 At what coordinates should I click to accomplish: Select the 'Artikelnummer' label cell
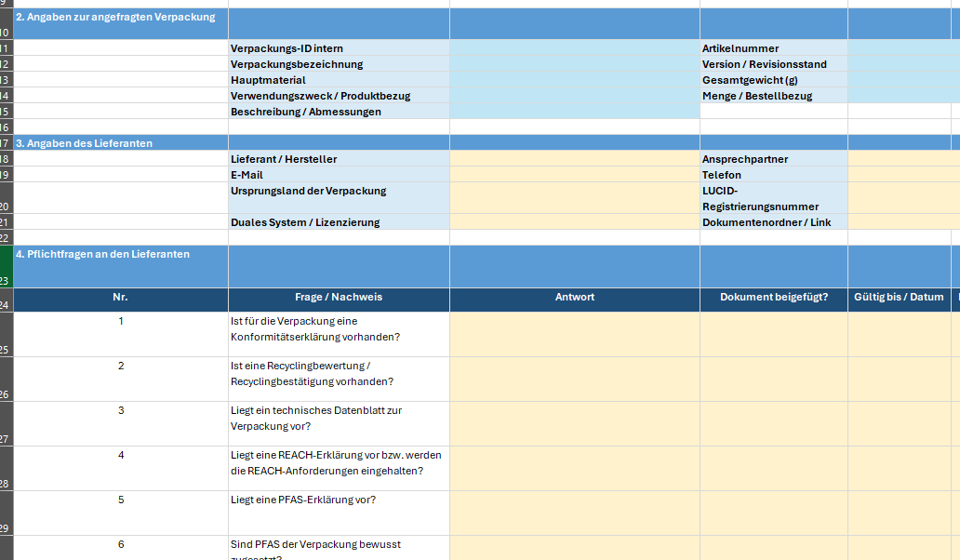tap(774, 48)
